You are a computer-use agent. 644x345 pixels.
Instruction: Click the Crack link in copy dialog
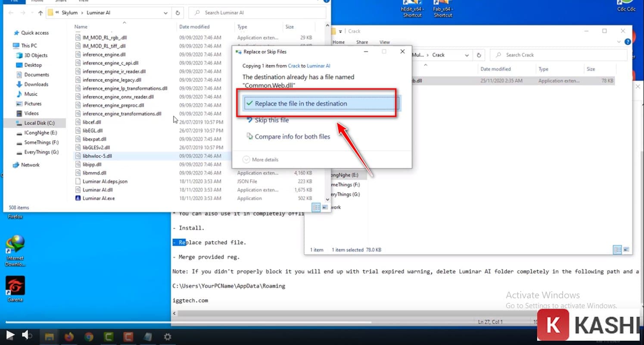293,66
